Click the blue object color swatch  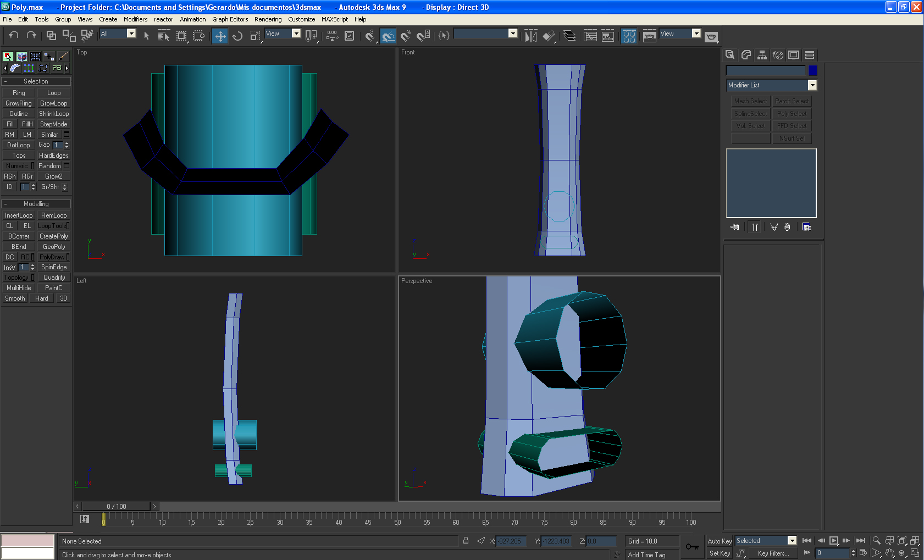pyautogui.click(x=813, y=70)
